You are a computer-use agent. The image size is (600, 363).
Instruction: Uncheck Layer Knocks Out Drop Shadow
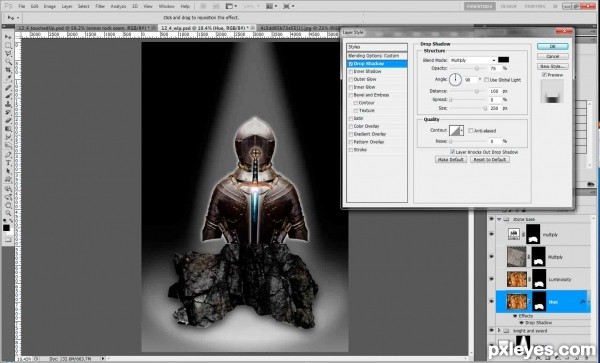[452, 152]
